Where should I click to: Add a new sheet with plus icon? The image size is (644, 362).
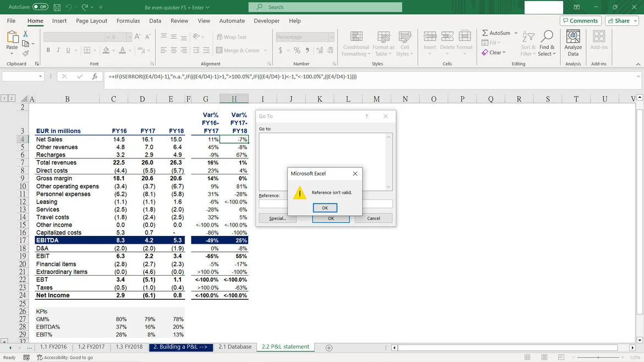[329, 348]
